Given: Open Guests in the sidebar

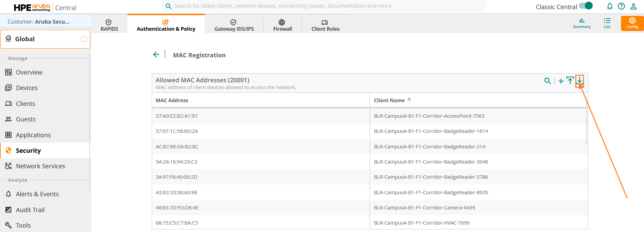Looking at the screenshot, I should point(45,119).
